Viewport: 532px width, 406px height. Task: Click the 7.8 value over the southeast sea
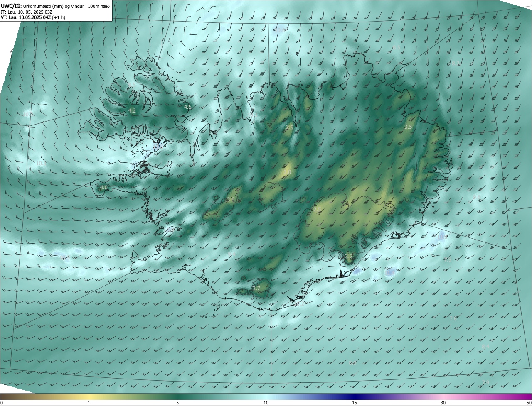(453, 318)
